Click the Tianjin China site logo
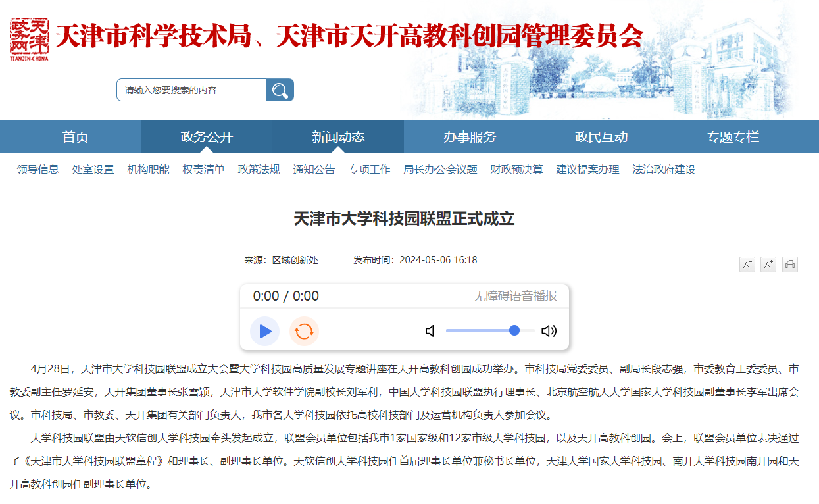819x504 pixels. (30, 39)
